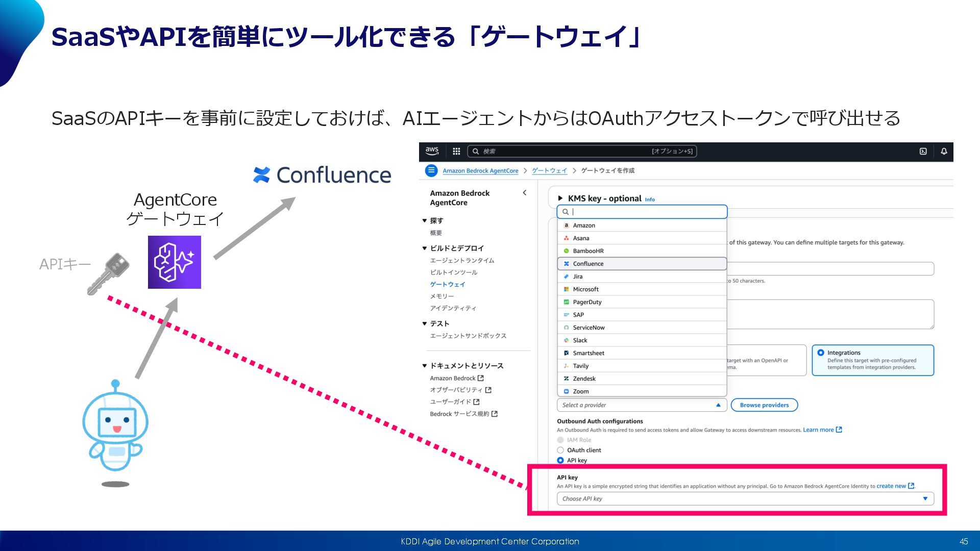
Task: Open the Choose API key dropdown
Action: [745, 498]
